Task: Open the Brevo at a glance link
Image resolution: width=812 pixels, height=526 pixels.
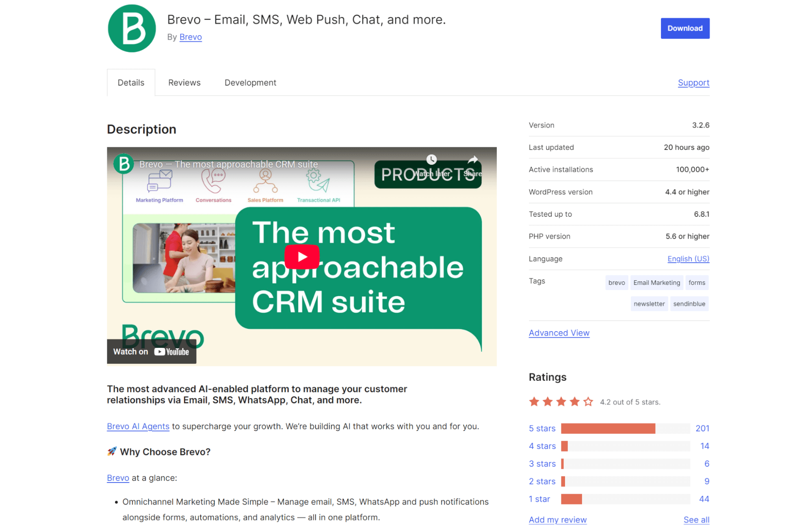Action: coord(118,478)
